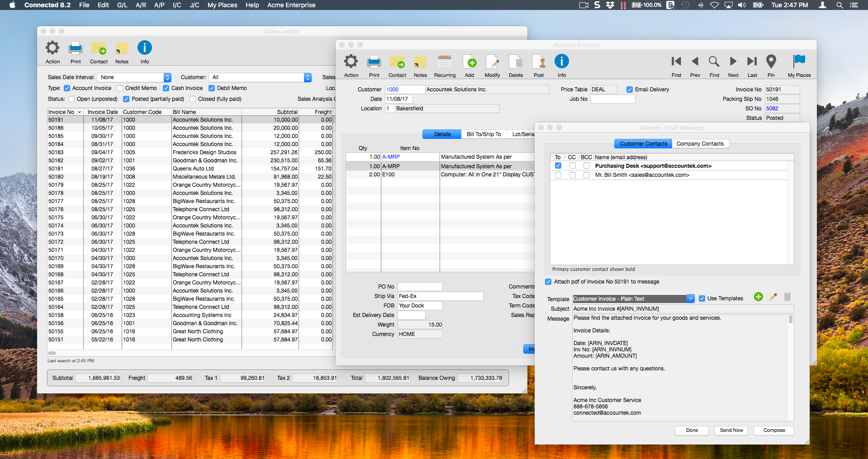Click the Print icon in Sales Ledger
Image resolution: width=868 pixels, height=459 pixels.
pyautogui.click(x=76, y=49)
